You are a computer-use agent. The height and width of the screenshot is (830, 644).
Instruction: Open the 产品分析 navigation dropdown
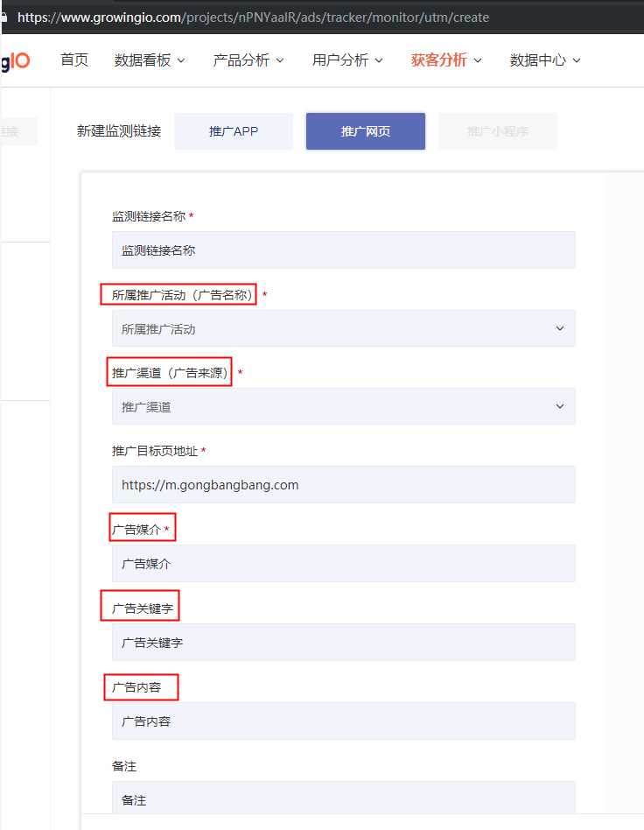click(248, 60)
